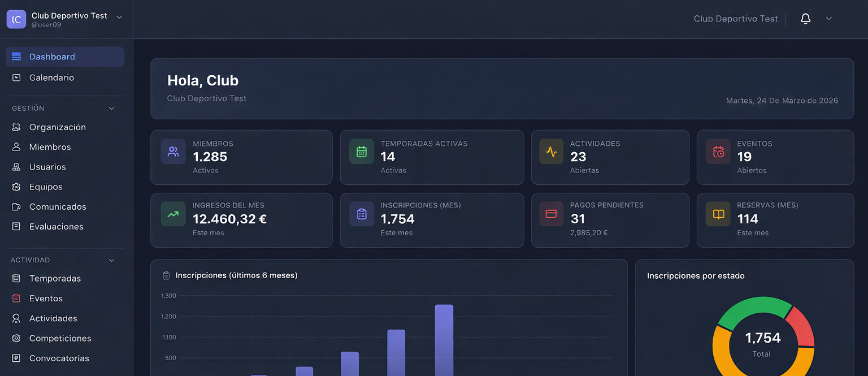Open the account dropdown in the top bar
Image resolution: width=868 pixels, height=376 pixels.
click(x=828, y=18)
